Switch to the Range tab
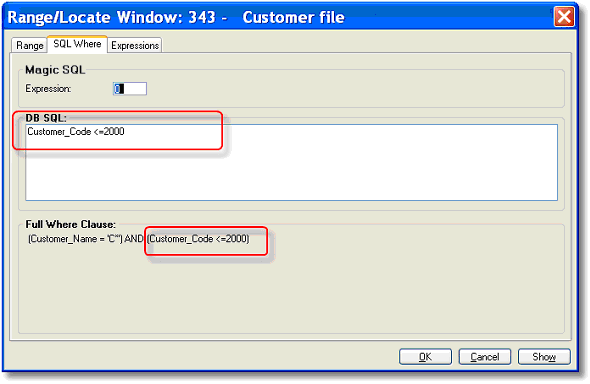Screen dimensions: 590x384 coord(29,46)
